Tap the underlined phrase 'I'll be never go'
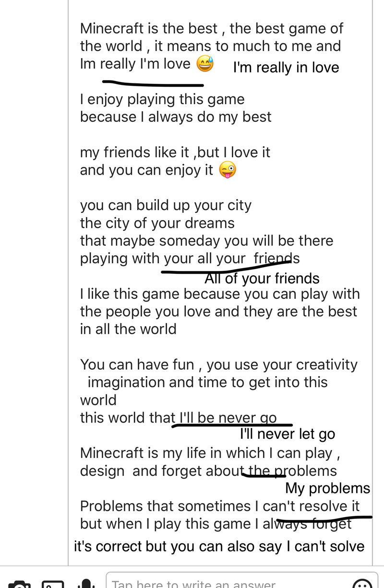This screenshot has width=384, height=588. pos(226,418)
